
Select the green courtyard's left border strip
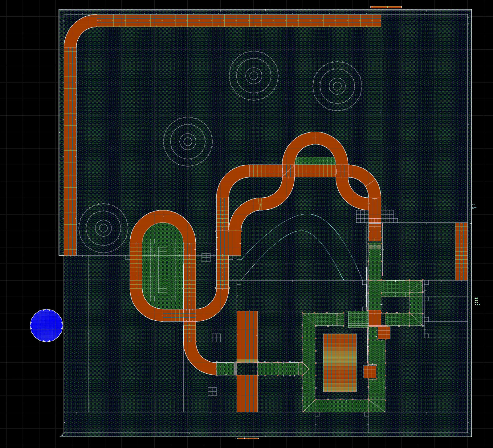(309, 362)
